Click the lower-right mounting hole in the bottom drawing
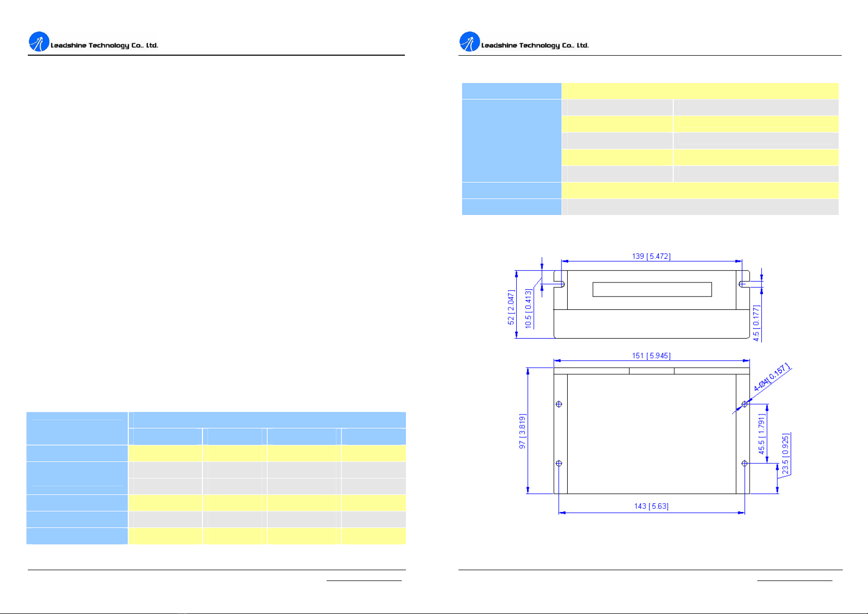868x614 pixels. 744,463
